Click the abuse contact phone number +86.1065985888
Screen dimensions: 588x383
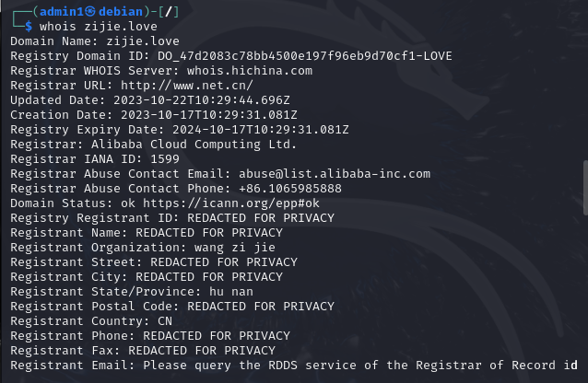tap(287, 188)
